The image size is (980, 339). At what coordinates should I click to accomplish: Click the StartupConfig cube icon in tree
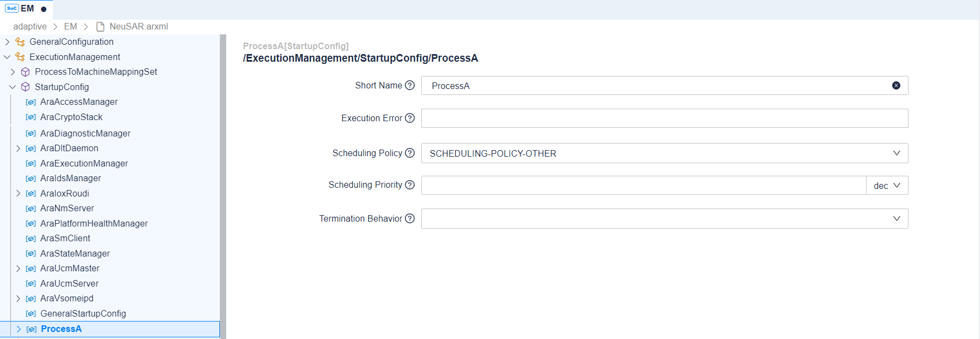pyautogui.click(x=25, y=87)
